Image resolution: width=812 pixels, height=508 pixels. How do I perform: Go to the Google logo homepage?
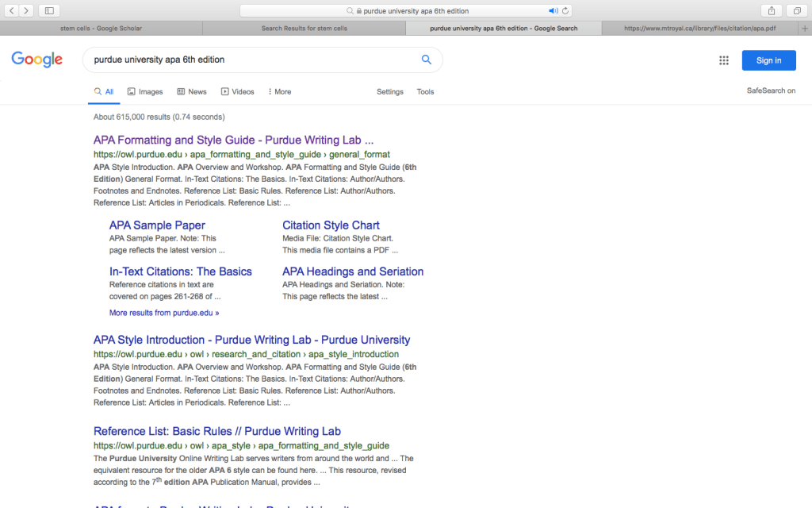[36, 60]
